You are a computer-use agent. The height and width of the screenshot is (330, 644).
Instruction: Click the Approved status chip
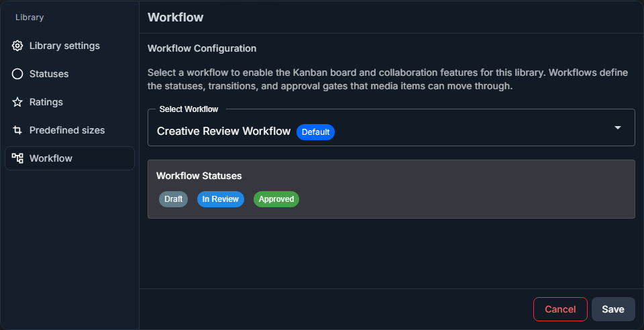(276, 199)
